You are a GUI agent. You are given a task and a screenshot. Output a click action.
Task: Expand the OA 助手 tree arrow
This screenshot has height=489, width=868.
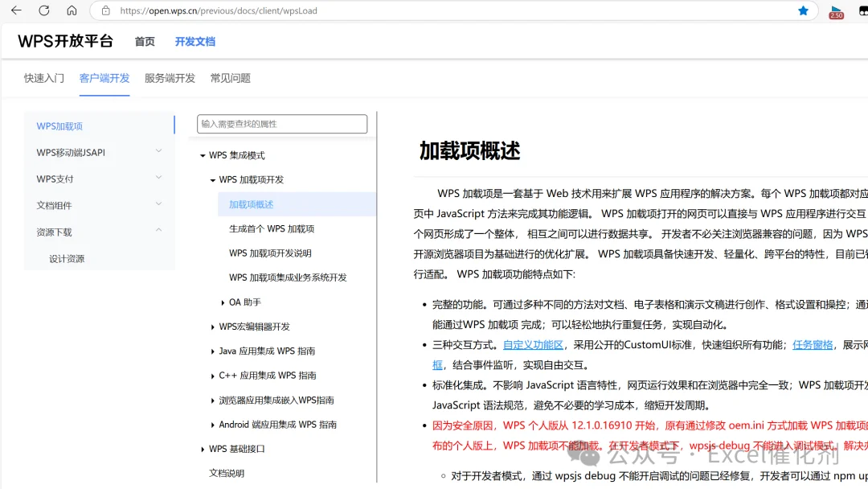click(x=223, y=302)
